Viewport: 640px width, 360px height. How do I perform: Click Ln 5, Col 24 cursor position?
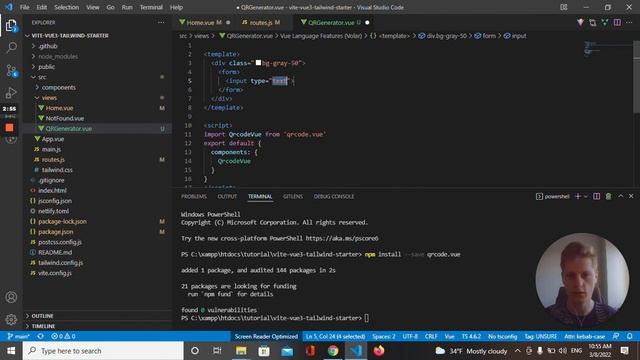point(336,336)
